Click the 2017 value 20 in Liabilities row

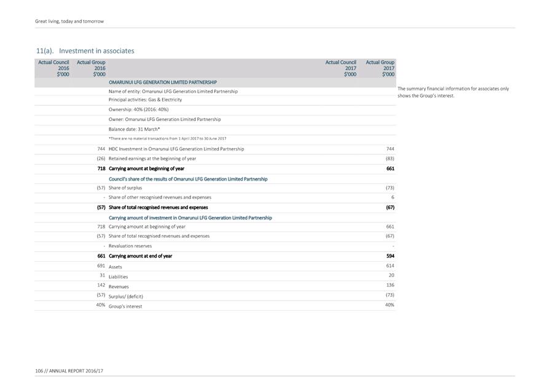(391, 275)
